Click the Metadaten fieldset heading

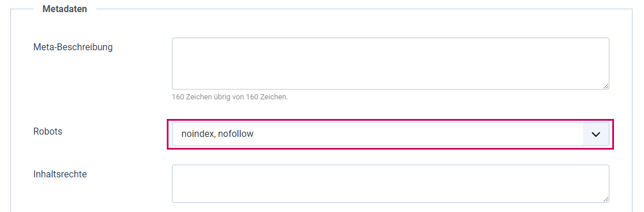pyautogui.click(x=65, y=9)
